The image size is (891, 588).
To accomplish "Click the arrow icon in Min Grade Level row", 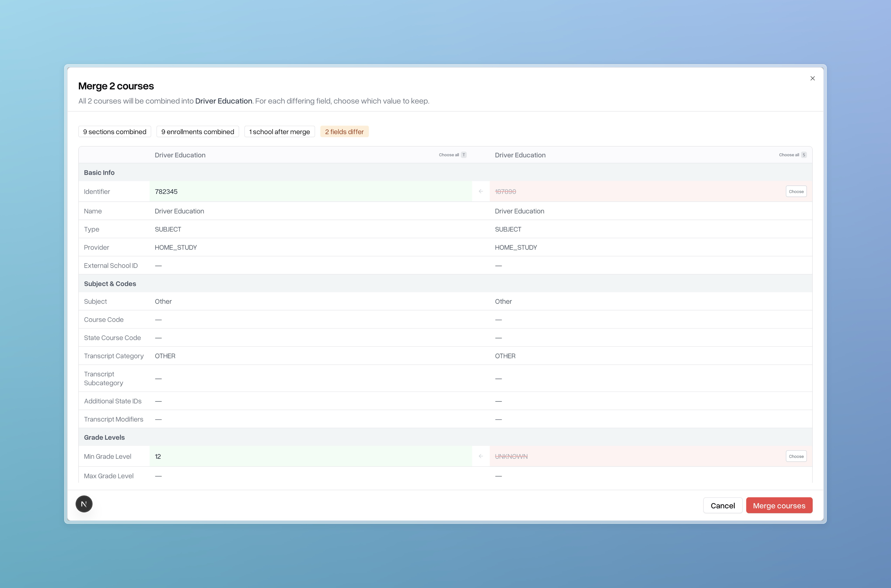I will (480, 456).
